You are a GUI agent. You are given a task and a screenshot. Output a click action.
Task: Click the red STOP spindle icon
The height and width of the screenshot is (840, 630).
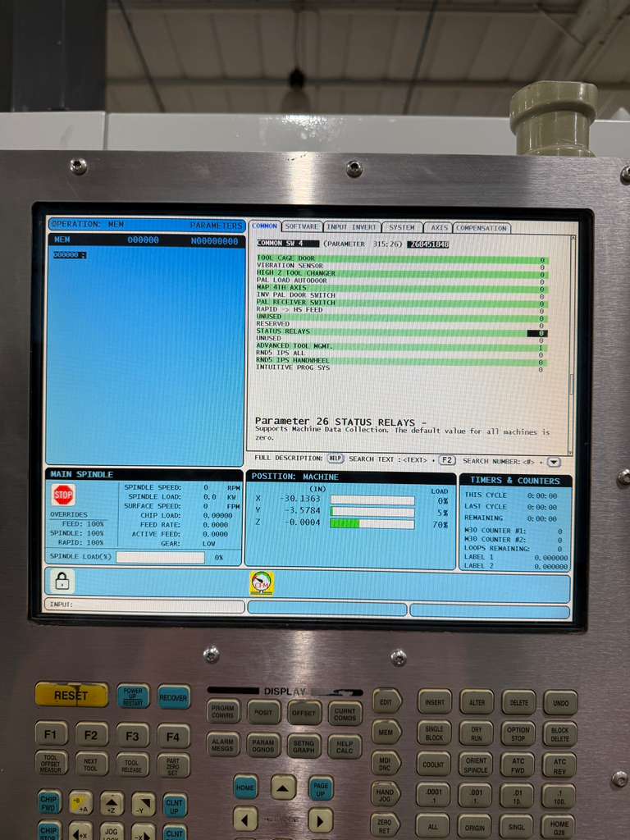click(63, 495)
